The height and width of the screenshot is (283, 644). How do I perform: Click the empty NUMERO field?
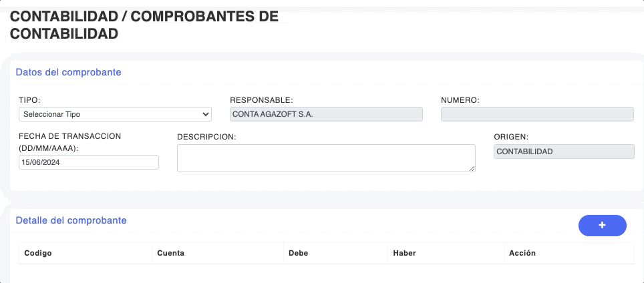pos(536,114)
